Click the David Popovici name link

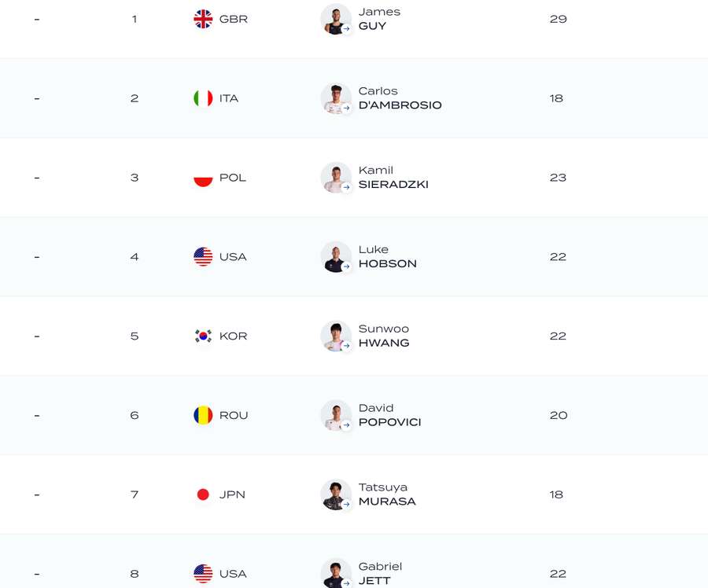[x=389, y=415]
